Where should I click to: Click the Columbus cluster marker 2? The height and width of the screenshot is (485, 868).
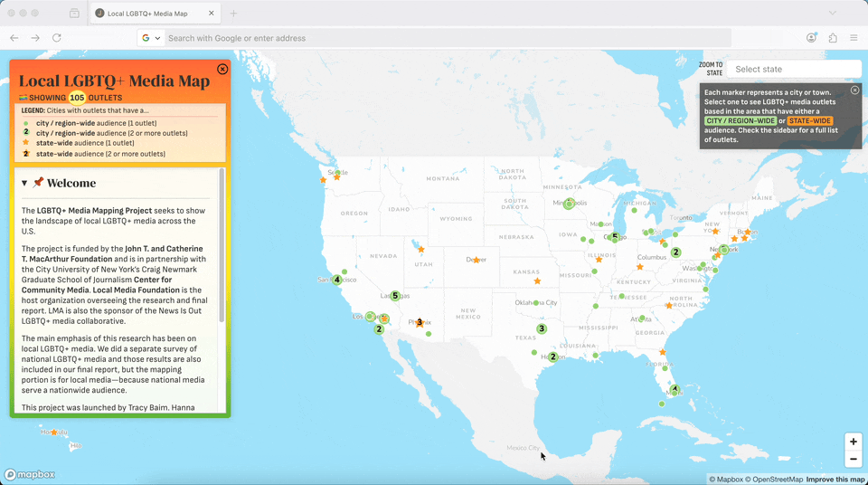pyautogui.click(x=675, y=252)
